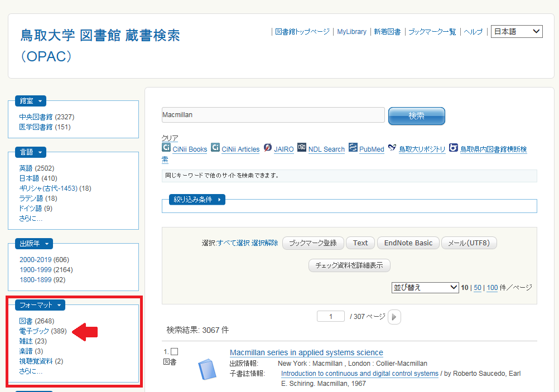Image resolution: width=559 pixels, height=392 pixels.
Task: Go to the next results page arrow
Action: coord(394,317)
